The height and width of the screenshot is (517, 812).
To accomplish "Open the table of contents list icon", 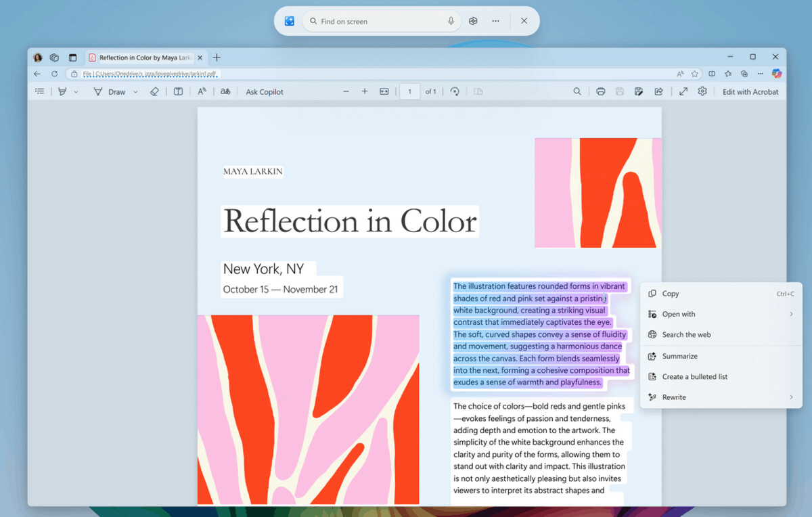I will 40,91.
